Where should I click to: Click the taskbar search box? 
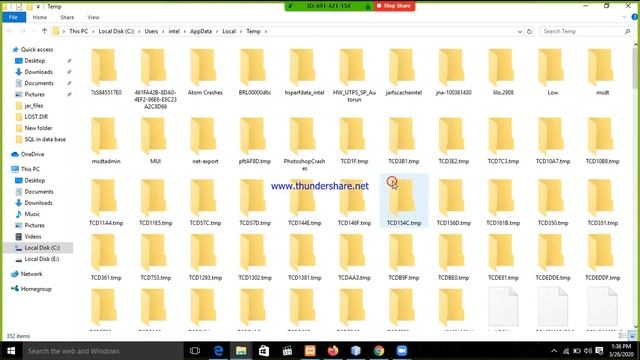[x=102, y=351]
